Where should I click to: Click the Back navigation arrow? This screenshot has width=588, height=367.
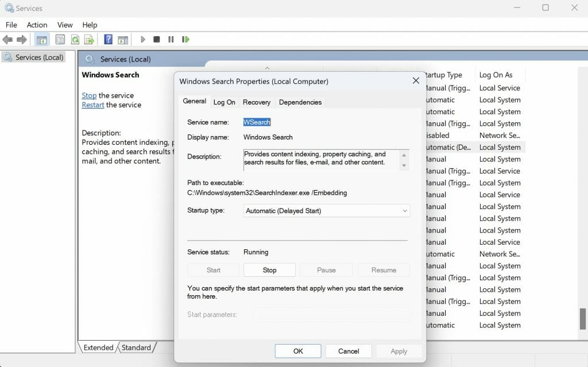7,39
